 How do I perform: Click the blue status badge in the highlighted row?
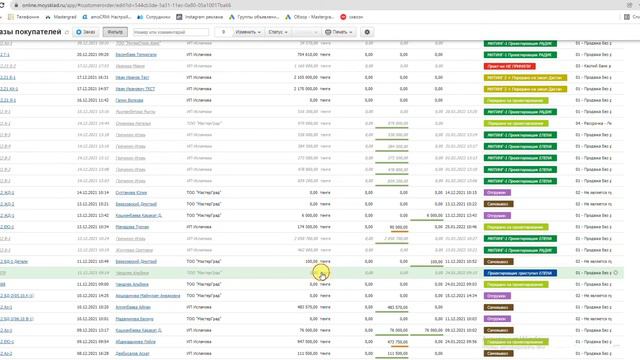(520, 273)
